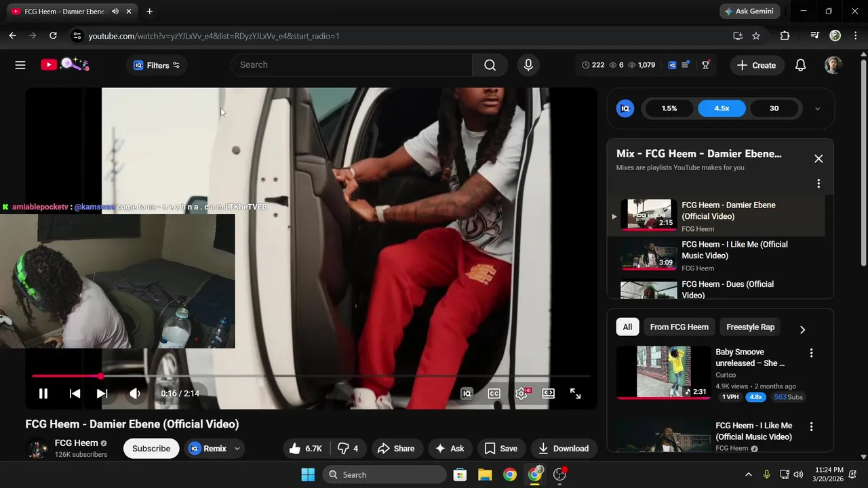
Task: Open Chrome extensions puzzle icon
Action: tap(785, 36)
